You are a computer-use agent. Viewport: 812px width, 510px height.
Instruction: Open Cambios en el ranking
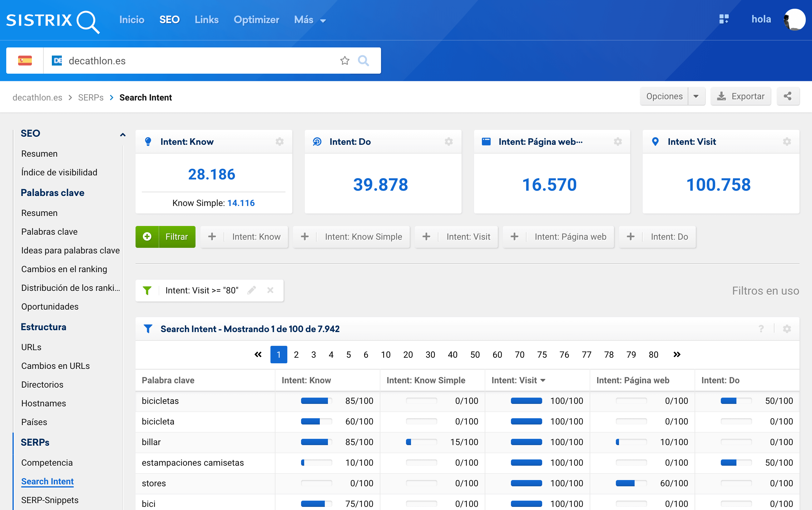coord(64,269)
